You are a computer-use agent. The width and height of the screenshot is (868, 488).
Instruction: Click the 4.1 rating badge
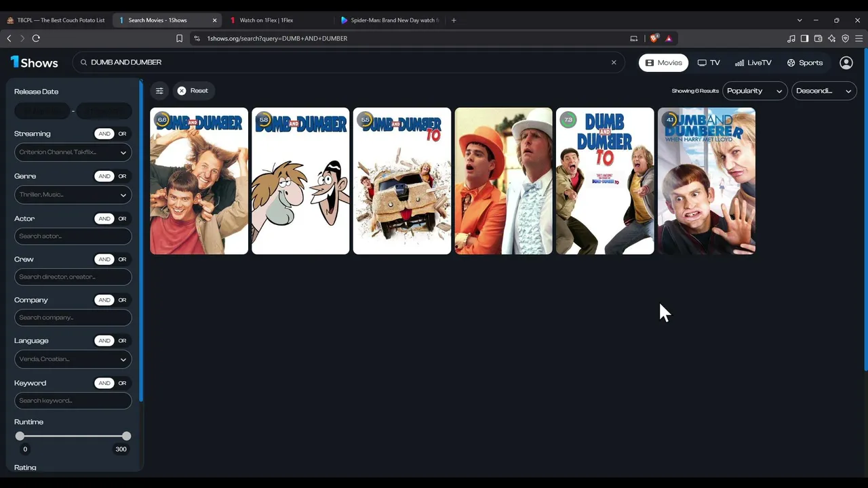(x=670, y=120)
